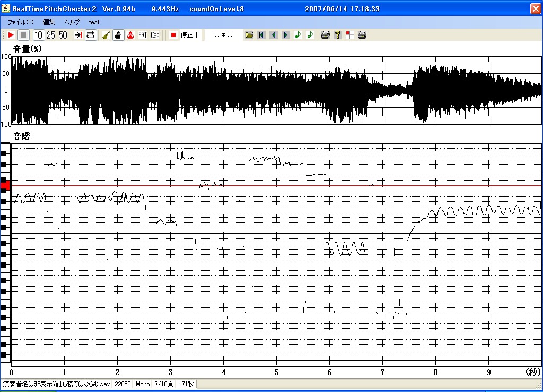Click the 音階 pitch scale label
This screenshot has width=543, height=392.
(21, 136)
